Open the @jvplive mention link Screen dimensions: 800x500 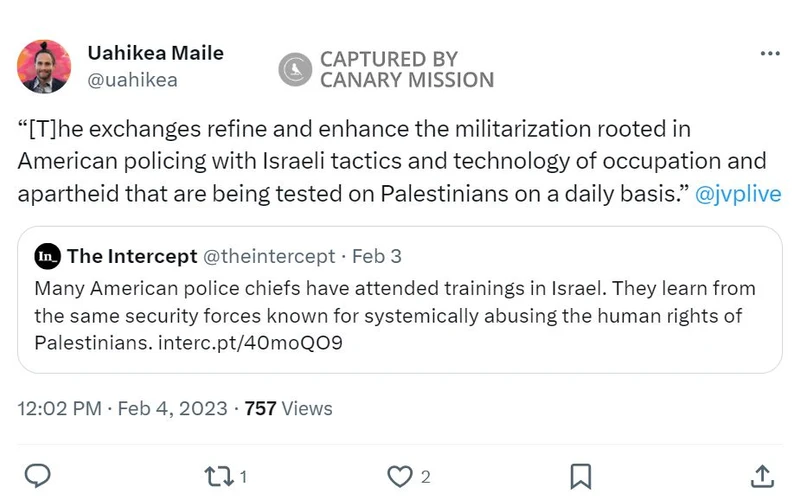(737, 193)
